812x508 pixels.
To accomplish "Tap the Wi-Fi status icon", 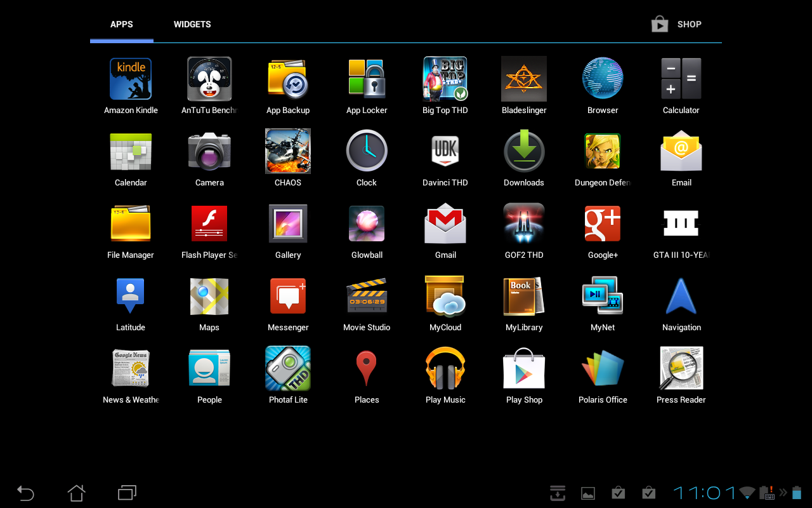I will pyautogui.click(x=747, y=493).
